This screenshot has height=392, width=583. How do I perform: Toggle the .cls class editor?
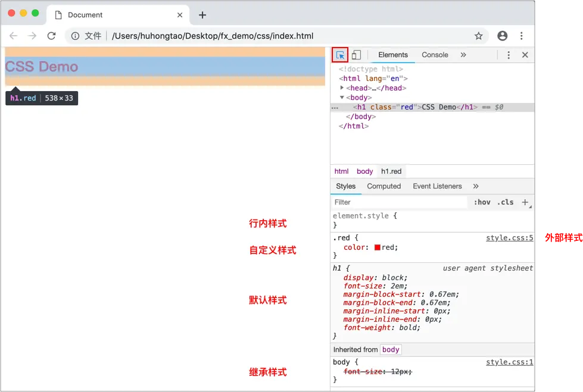point(506,202)
